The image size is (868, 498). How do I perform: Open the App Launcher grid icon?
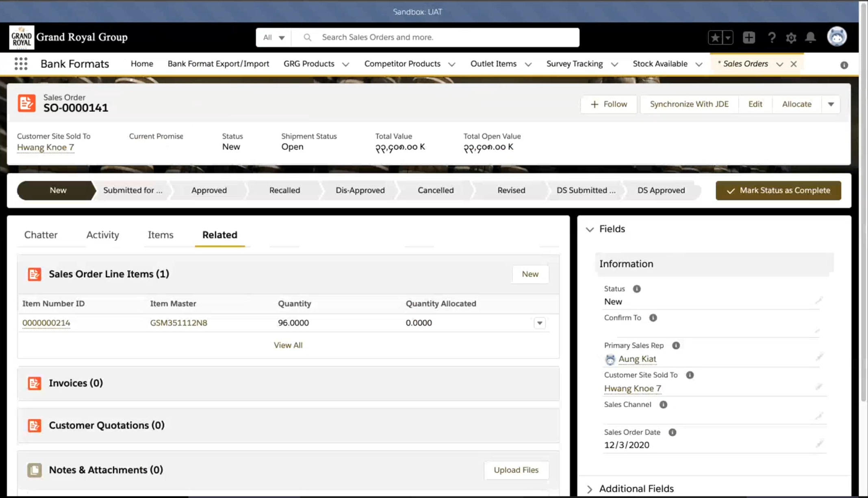[21, 64]
